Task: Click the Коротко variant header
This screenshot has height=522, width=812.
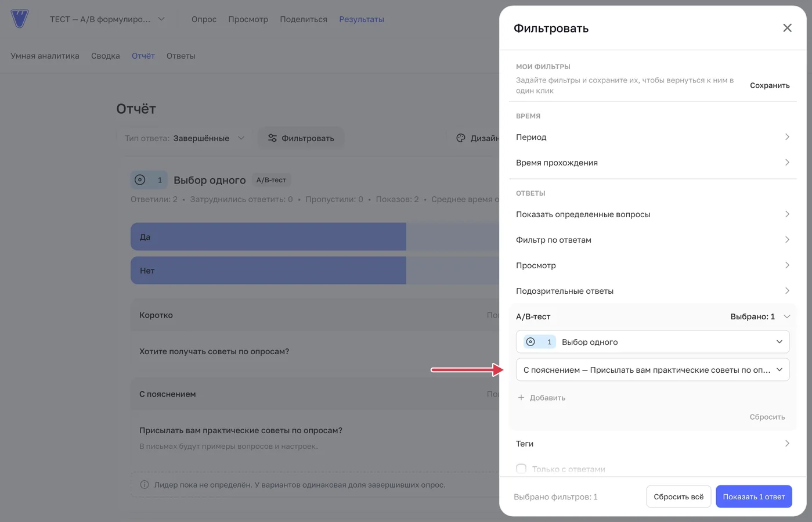Action: coord(315,315)
